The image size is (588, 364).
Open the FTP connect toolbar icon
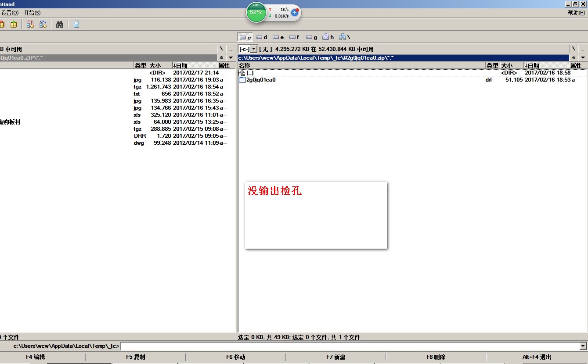(30, 25)
